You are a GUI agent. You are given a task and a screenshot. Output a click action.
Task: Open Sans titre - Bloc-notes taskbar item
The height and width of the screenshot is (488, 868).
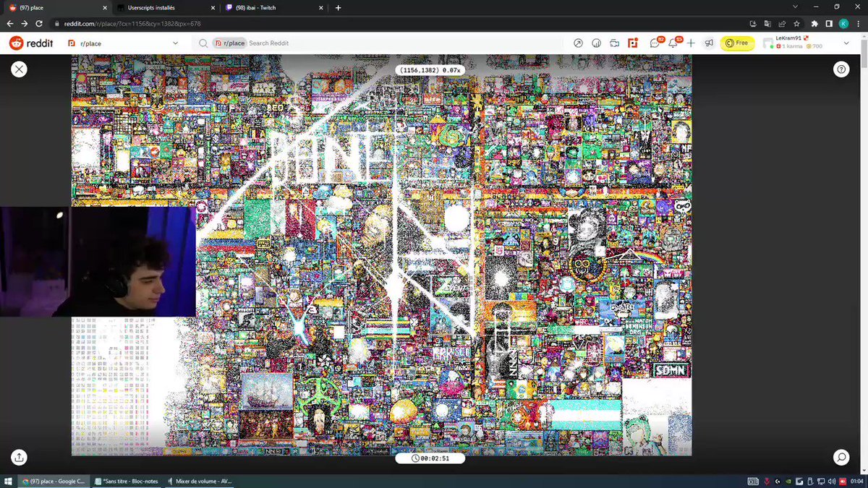pos(127,481)
